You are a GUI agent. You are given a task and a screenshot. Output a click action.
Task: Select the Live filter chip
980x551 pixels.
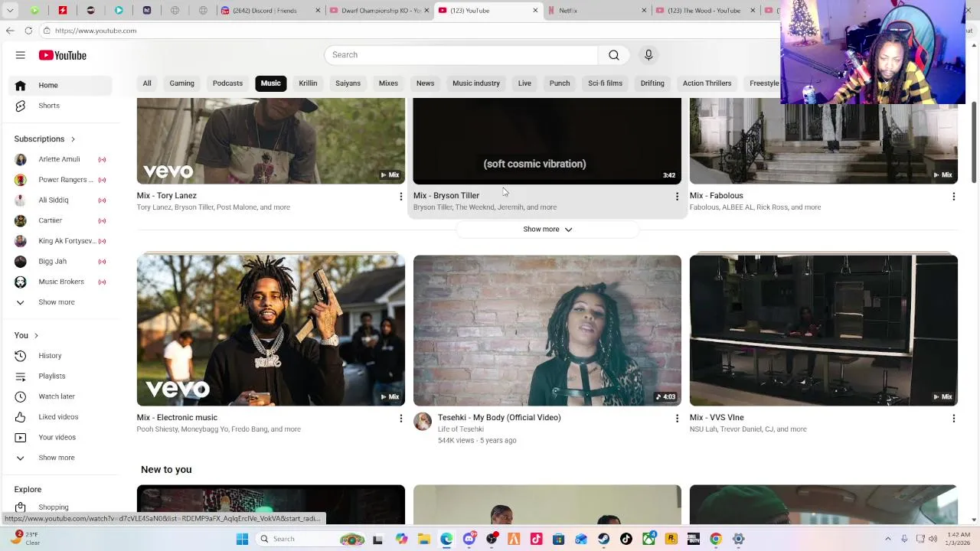(524, 83)
